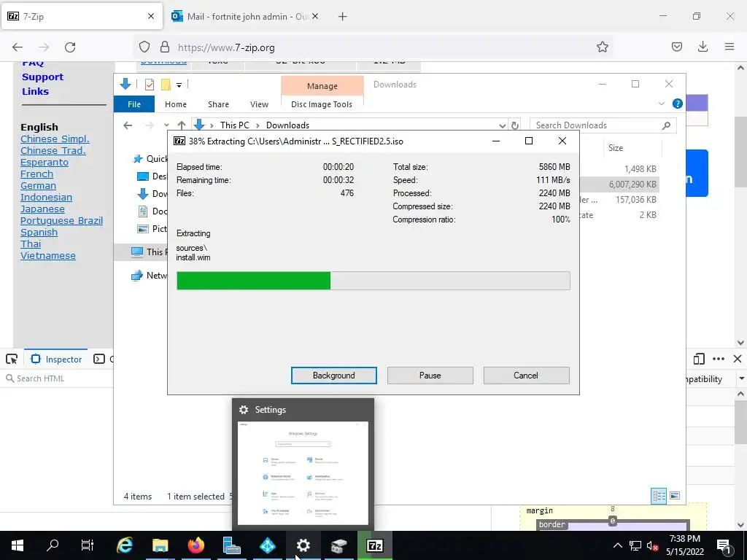Image resolution: width=747 pixels, height=560 pixels.
Task: Open Save to Pocket icon
Action: pos(676,47)
